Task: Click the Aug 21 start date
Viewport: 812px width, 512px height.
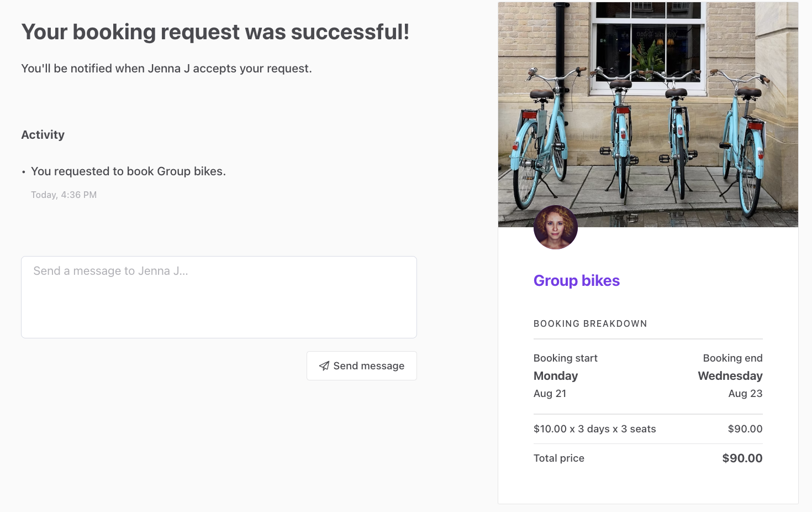Action: point(550,394)
